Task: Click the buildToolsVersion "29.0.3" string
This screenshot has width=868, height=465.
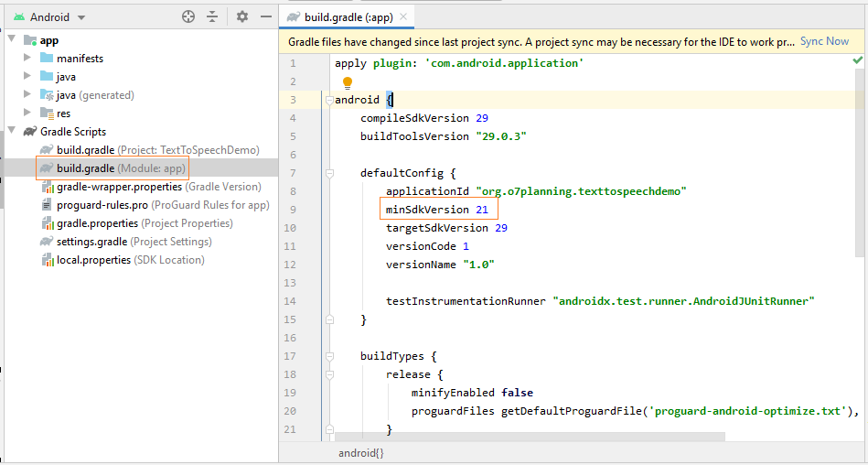Action: pos(501,136)
